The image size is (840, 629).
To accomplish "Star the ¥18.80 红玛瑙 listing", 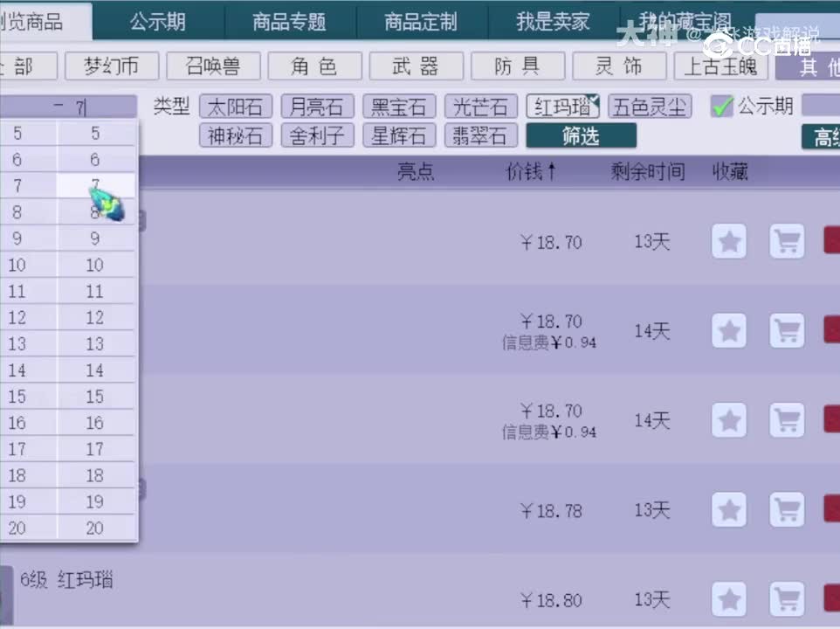I will pos(729,600).
